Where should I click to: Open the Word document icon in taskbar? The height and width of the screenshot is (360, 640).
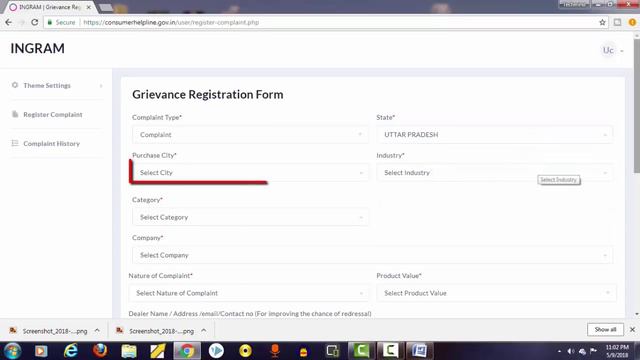[419, 351]
